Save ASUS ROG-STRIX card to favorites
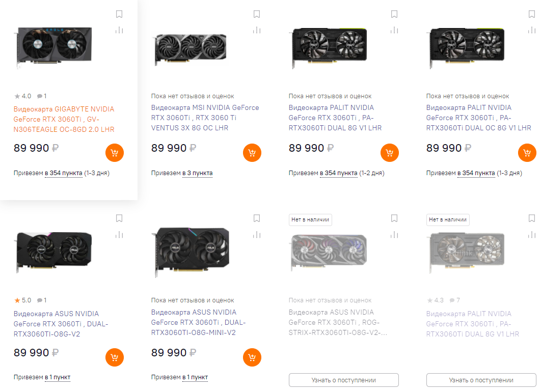Image resolution: width=541 pixels, height=392 pixels. (x=394, y=218)
